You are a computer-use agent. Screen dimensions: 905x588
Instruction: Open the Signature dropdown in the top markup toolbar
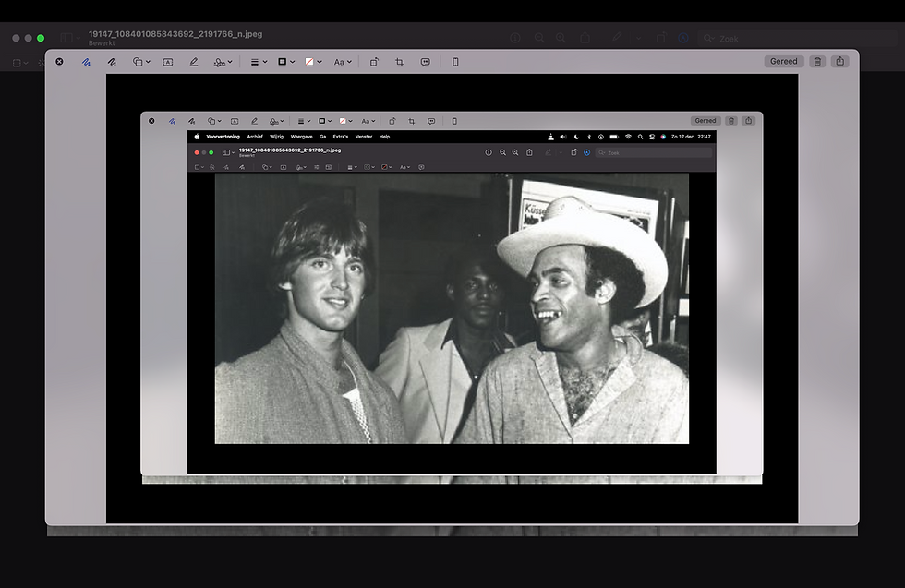[x=223, y=62]
